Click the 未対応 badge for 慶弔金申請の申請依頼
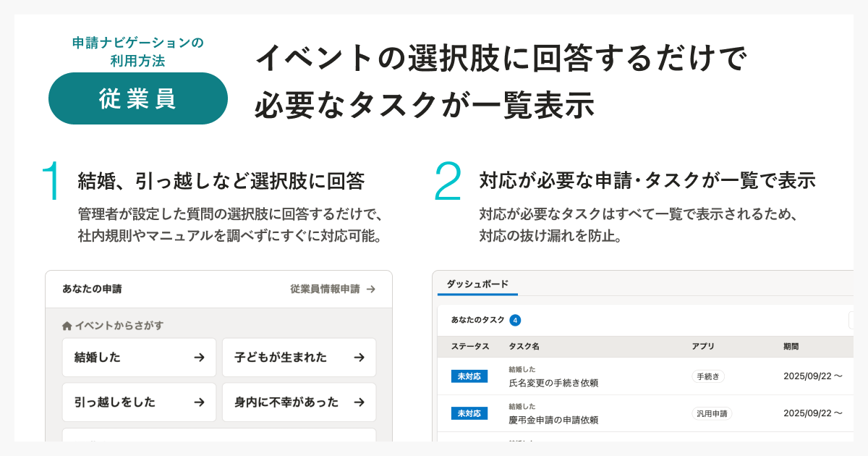 tap(469, 413)
